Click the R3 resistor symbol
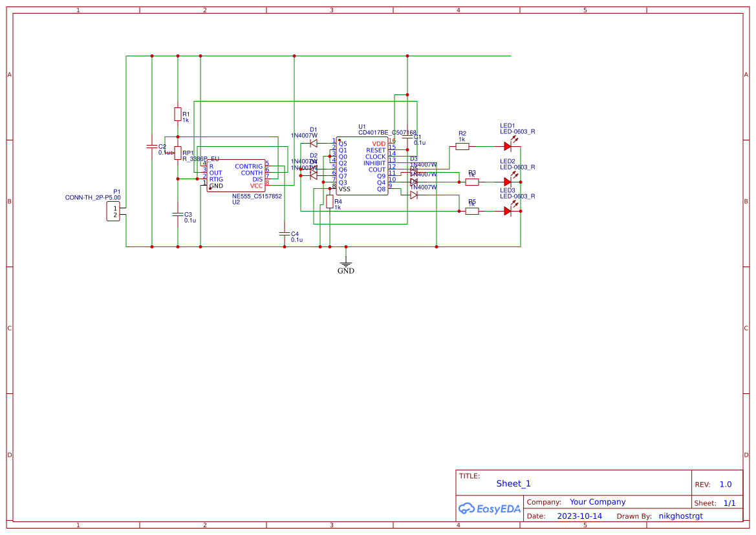 472,182
